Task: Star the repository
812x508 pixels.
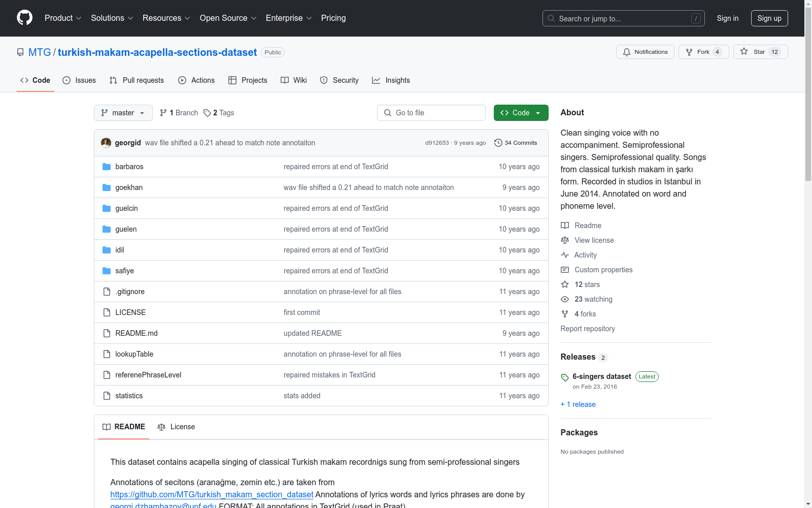Action: point(760,52)
